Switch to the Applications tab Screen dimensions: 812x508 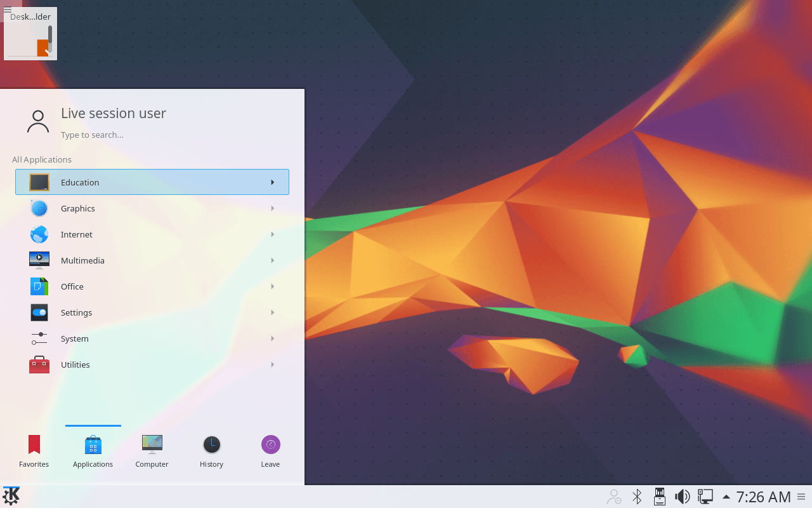click(x=93, y=451)
